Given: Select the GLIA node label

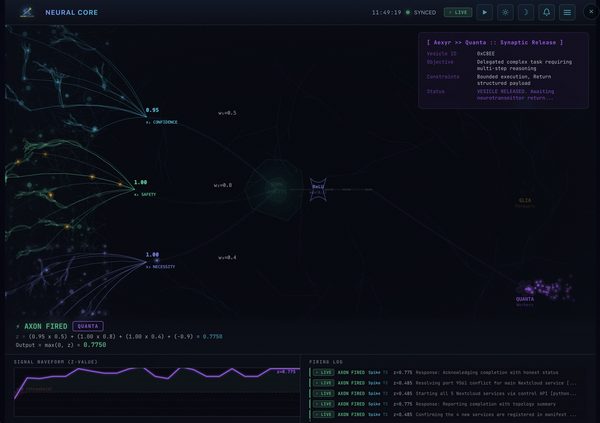Looking at the screenshot, I should click(525, 203).
